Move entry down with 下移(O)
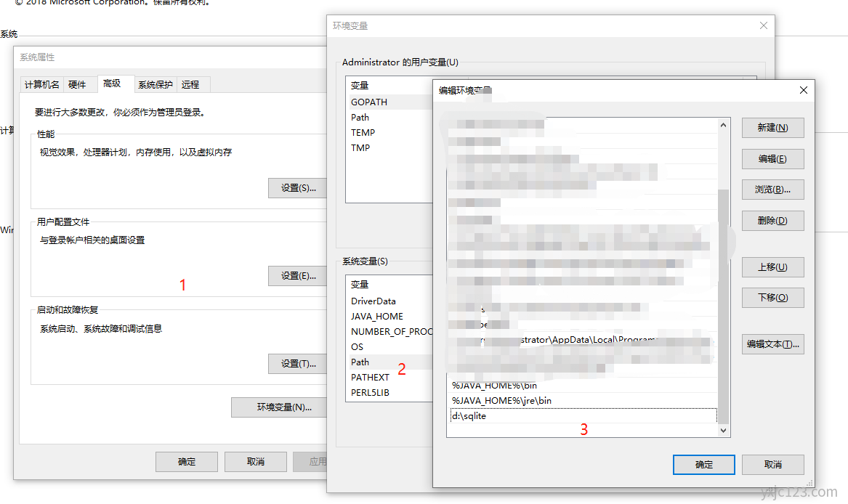The image size is (848, 504). (x=772, y=298)
